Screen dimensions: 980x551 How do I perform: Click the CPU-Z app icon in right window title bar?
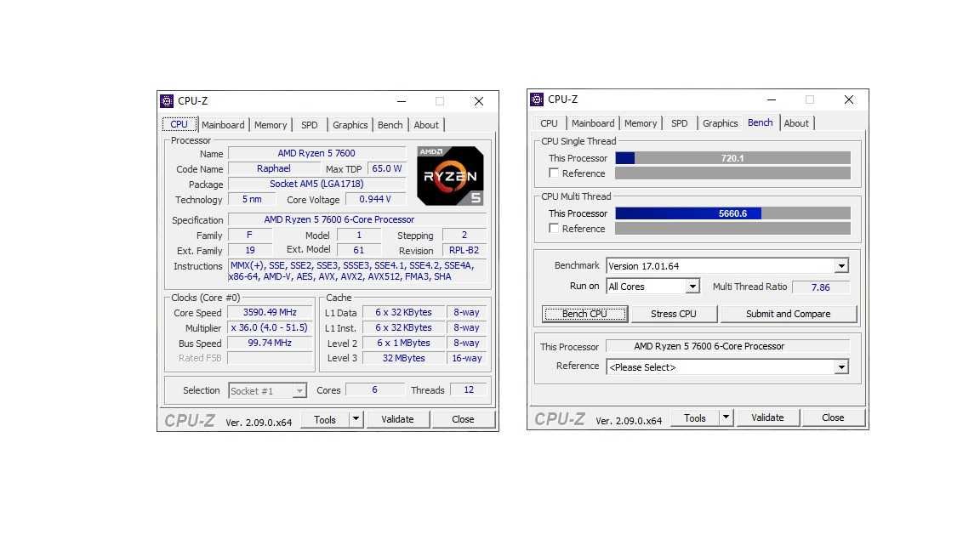point(537,99)
